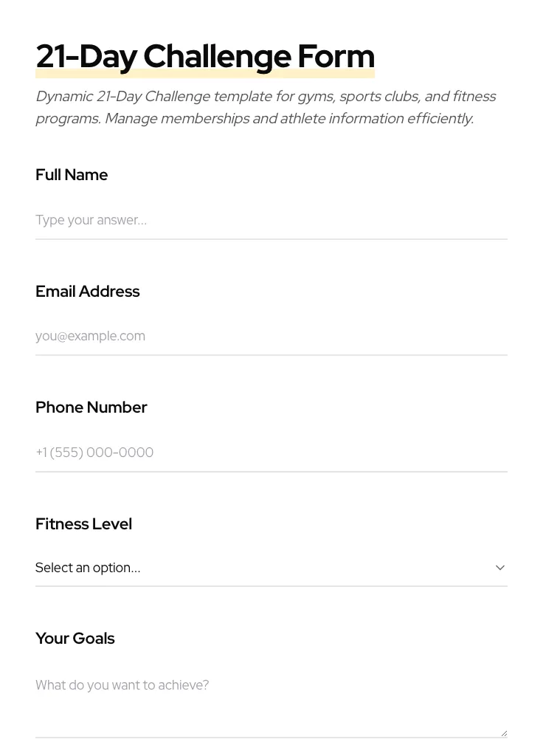This screenshot has height=756, width=543.
Task: Click the word '21-Day' in the title
Action: click(x=86, y=57)
